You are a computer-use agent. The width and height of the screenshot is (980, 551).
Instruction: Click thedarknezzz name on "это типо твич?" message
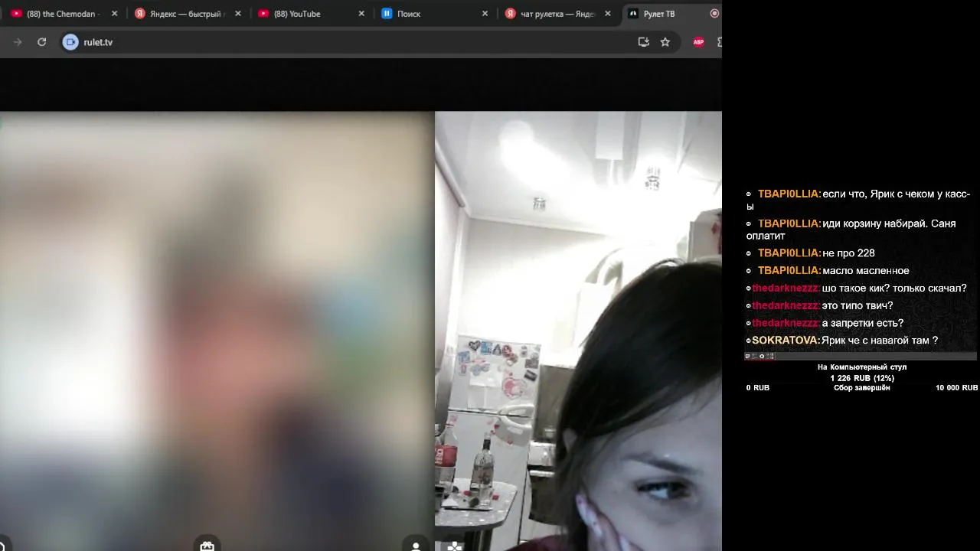tap(786, 306)
